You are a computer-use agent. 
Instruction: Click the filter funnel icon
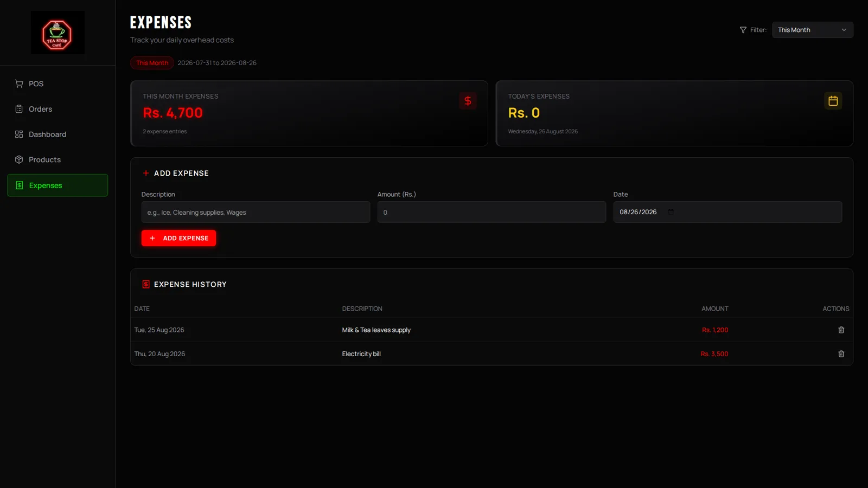[743, 30]
